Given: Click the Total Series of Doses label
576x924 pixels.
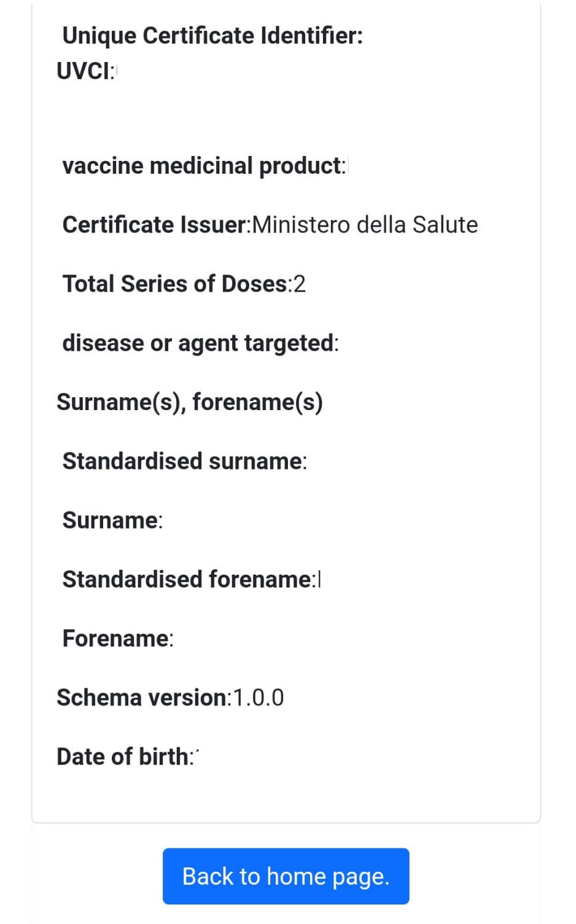Looking at the screenshot, I should (175, 284).
